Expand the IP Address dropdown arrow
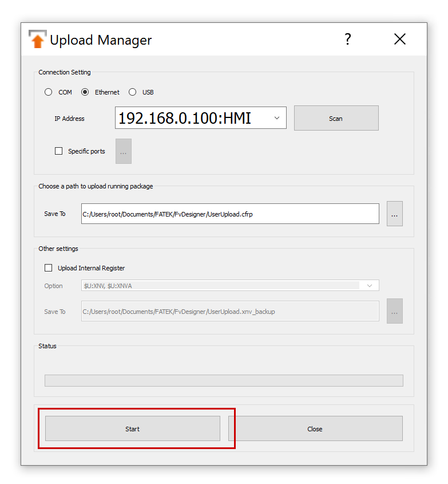 277,118
